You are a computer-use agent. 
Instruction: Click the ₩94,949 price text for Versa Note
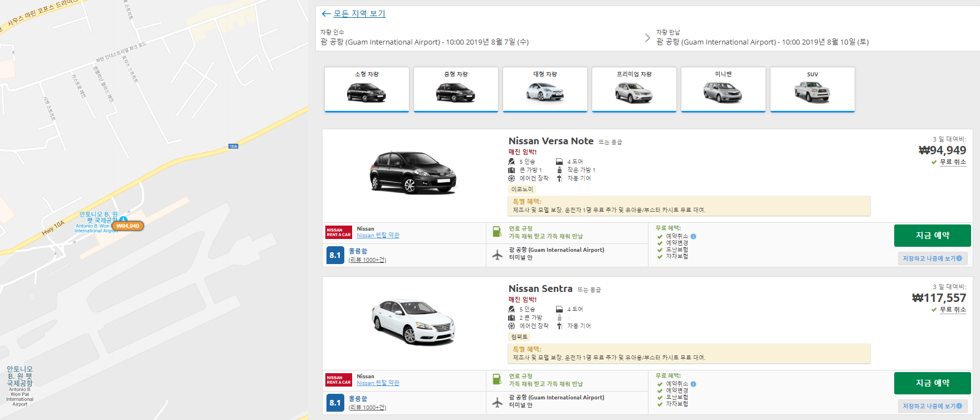click(x=942, y=150)
